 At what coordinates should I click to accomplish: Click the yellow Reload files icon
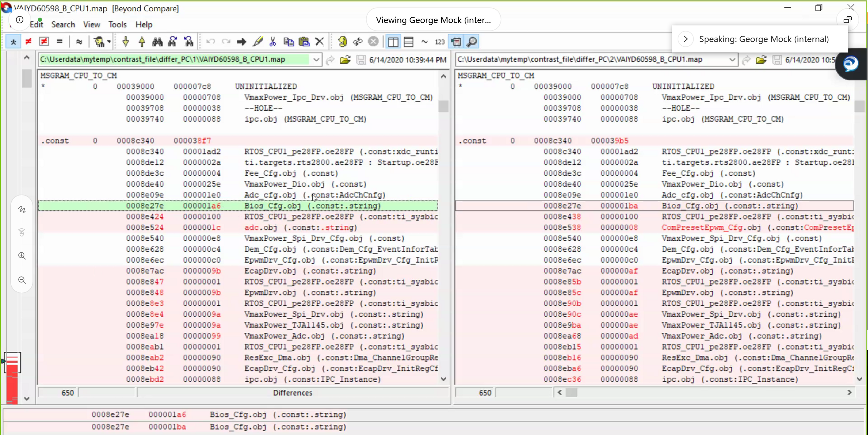tap(343, 42)
